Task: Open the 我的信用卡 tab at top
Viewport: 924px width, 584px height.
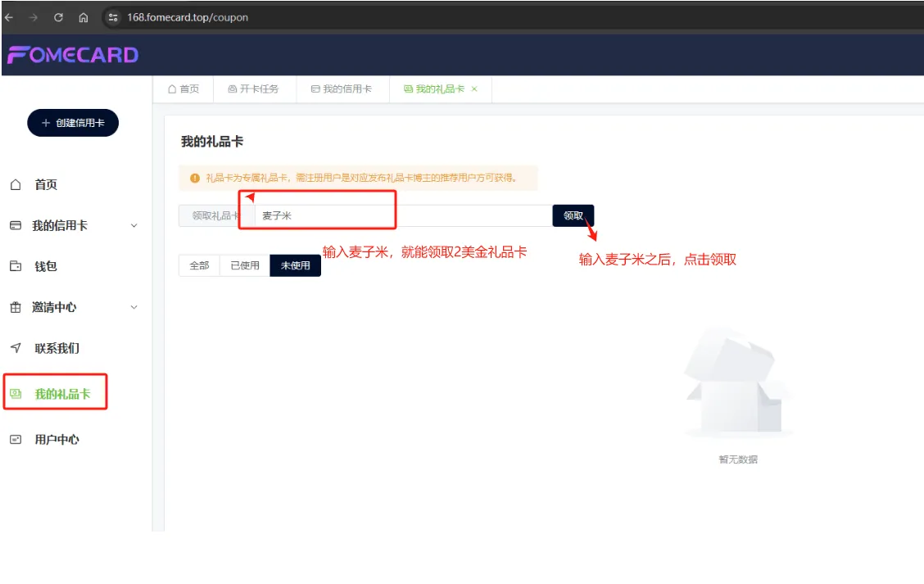Action: click(342, 90)
